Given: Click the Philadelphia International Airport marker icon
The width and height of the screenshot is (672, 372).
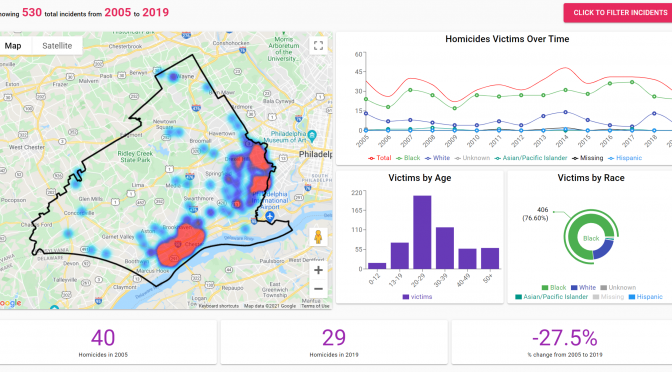Looking at the screenshot, I should (x=270, y=216).
